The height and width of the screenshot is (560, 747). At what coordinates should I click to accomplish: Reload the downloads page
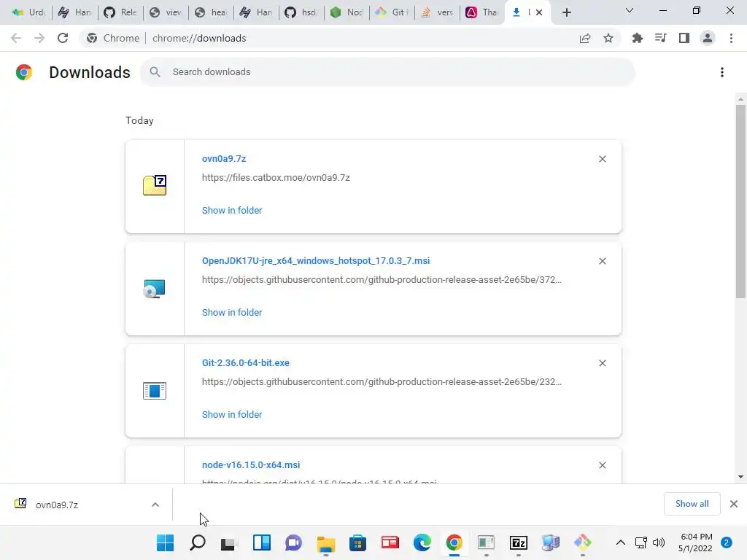pos(63,38)
